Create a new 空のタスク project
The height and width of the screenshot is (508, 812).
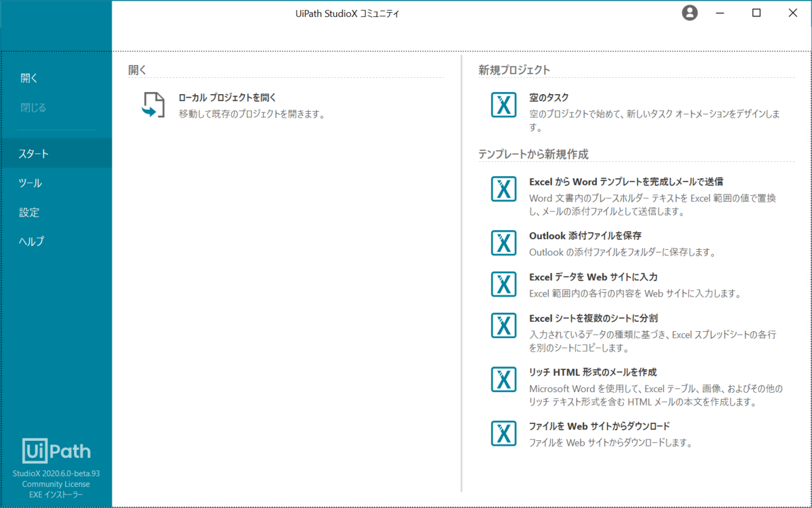tap(549, 98)
